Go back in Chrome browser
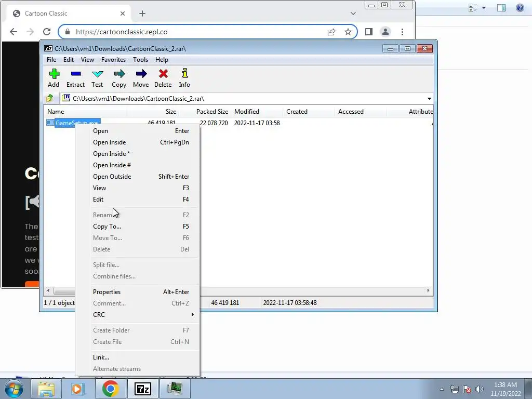 13,32
